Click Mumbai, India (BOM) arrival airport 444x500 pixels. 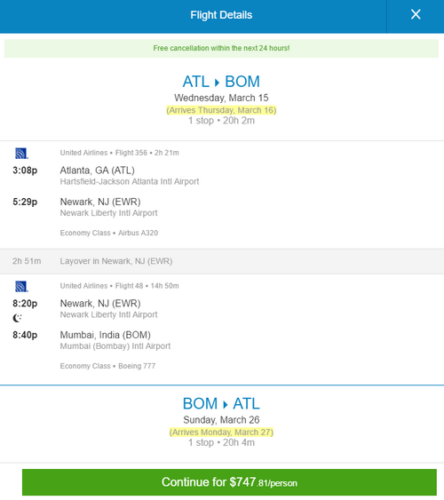tap(105, 335)
